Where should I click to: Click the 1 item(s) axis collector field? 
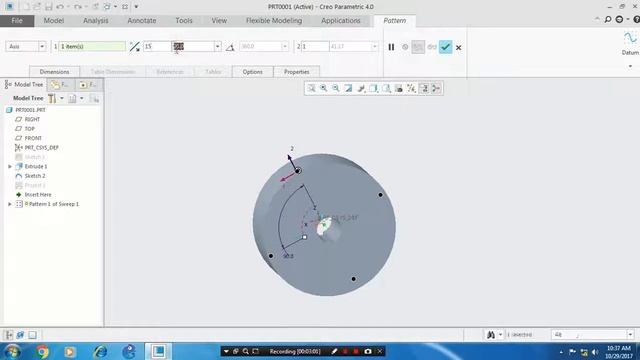(92, 47)
